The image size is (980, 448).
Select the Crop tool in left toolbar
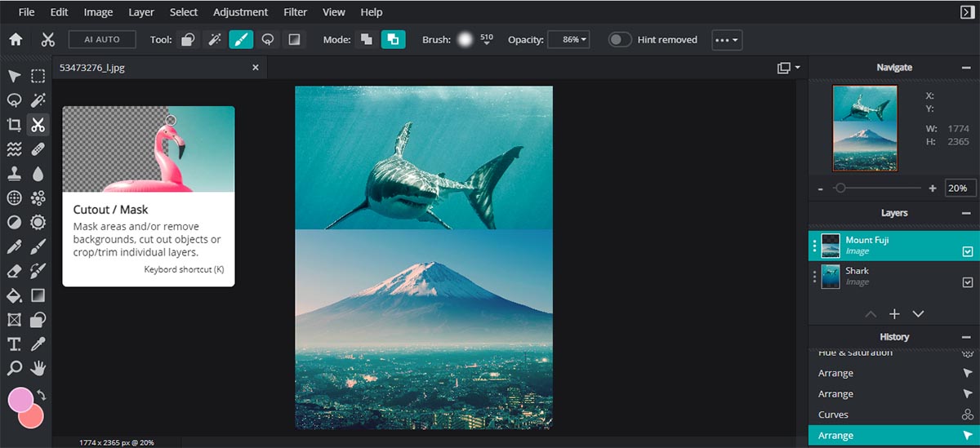[x=14, y=125]
